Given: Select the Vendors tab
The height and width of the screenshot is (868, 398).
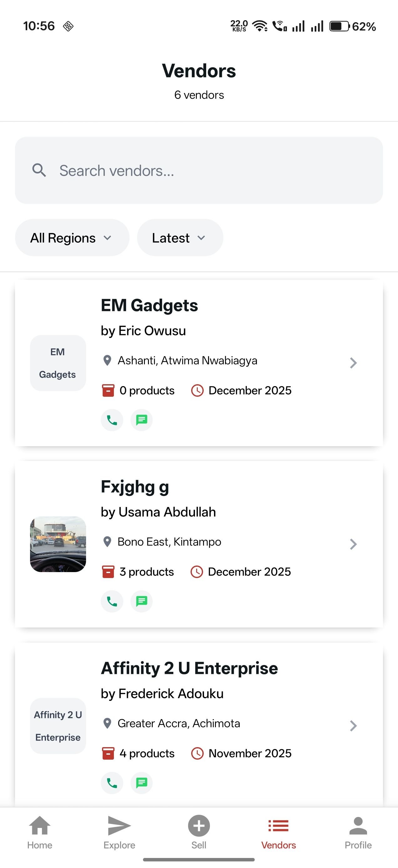Looking at the screenshot, I should 278,832.
